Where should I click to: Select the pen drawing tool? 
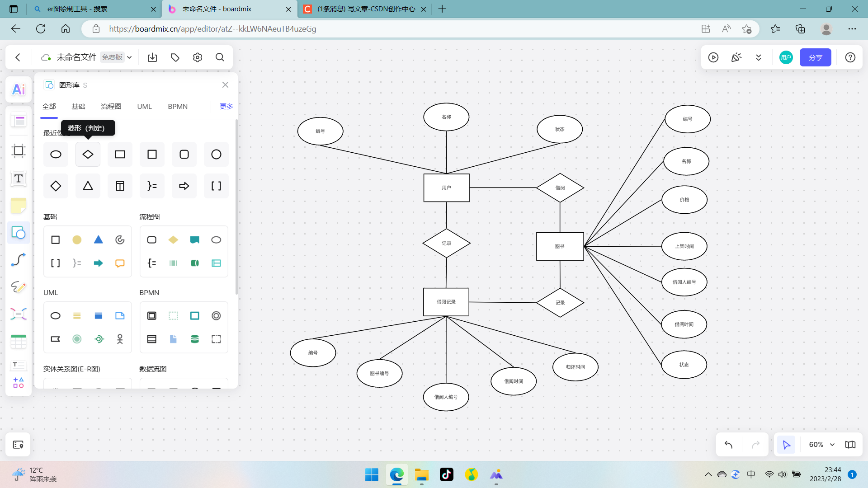19,287
